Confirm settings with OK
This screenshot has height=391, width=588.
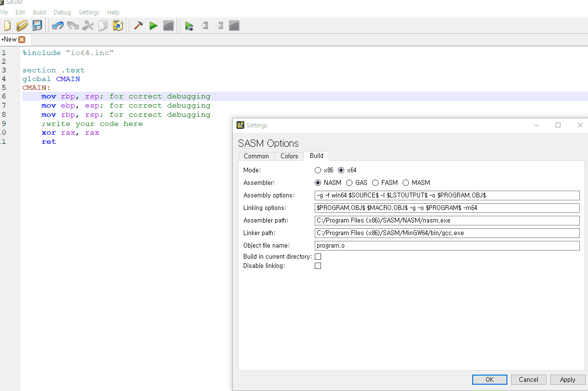pyautogui.click(x=490, y=379)
